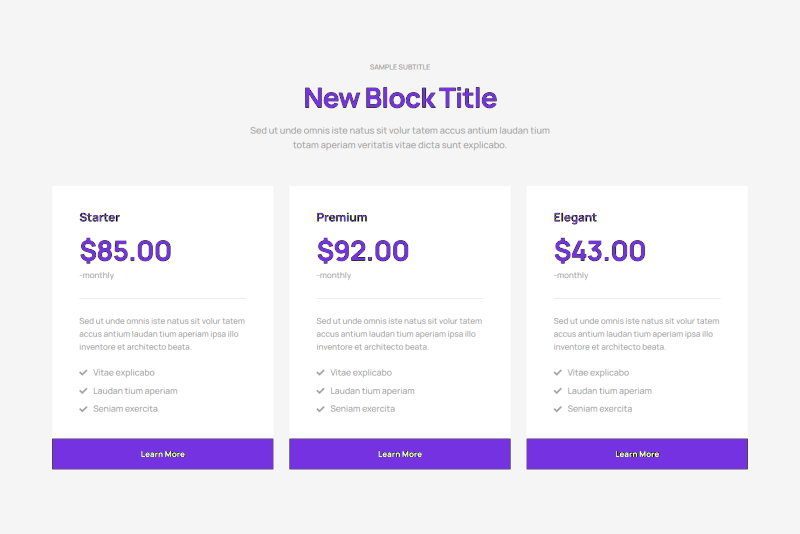
Task: Click the $85.00 price
Action: (126, 250)
